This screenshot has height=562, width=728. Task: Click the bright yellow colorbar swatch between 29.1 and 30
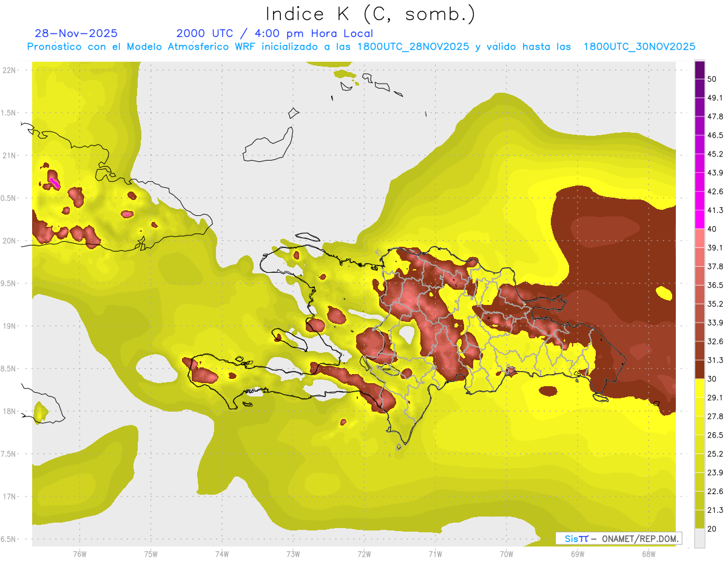point(699,388)
